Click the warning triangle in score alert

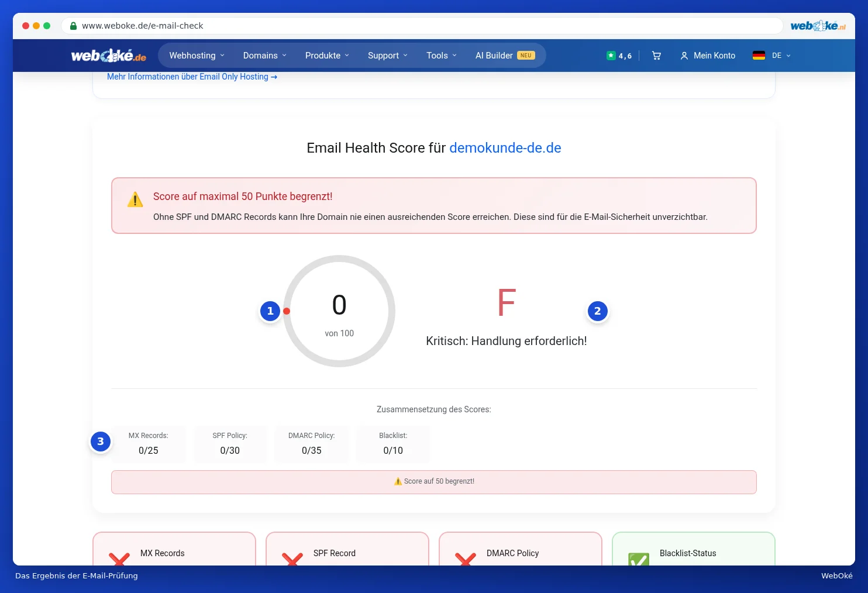coord(135,199)
